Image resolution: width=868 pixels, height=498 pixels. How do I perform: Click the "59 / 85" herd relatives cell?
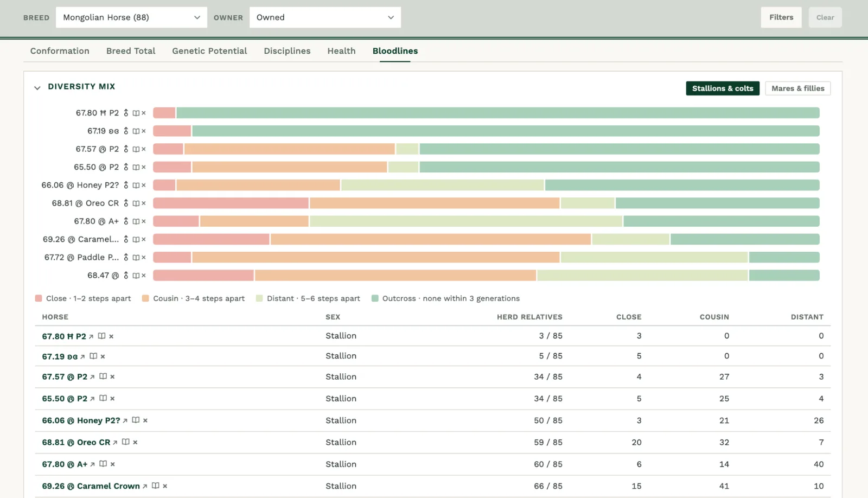point(548,443)
